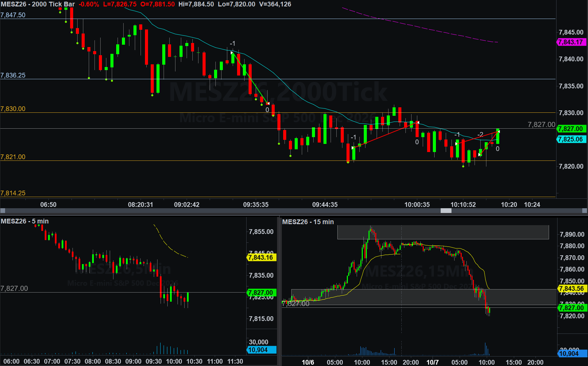Click the "MESZ26 - 15 min" chart title
Image resolution: width=588 pixels, height=366 pixels.
[308, 222]
